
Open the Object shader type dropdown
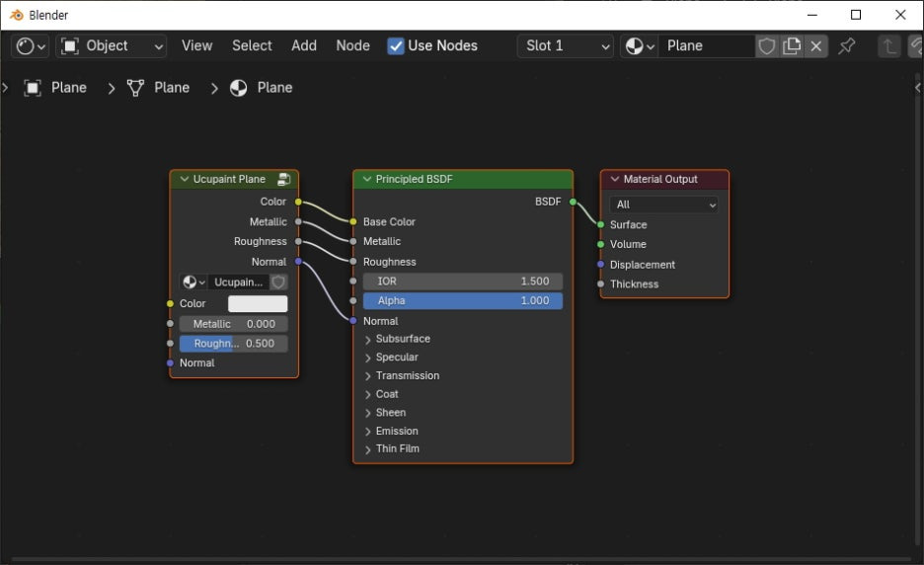click(x=112, y=46)
